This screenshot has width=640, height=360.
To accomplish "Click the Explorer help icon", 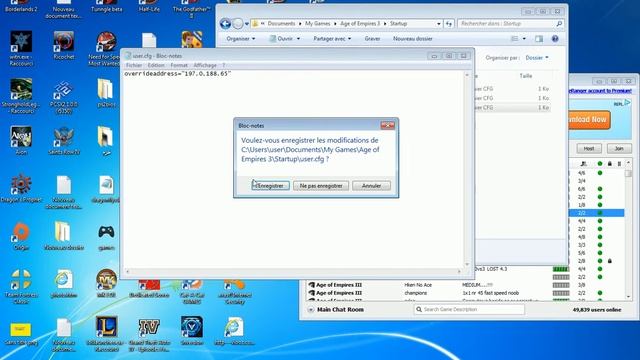I will (x=555, y=39).
